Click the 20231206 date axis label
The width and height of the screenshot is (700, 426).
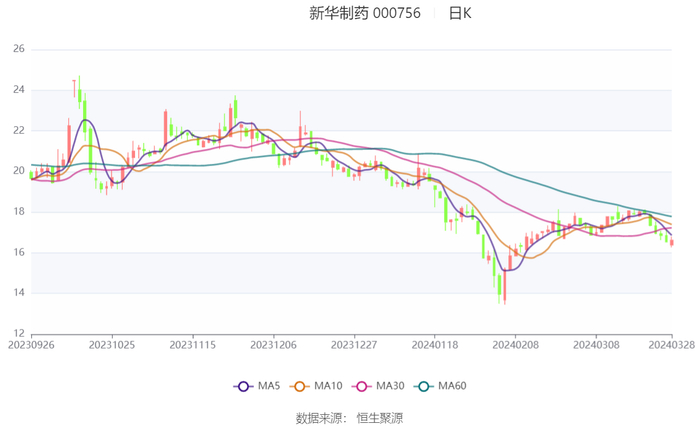272,343
